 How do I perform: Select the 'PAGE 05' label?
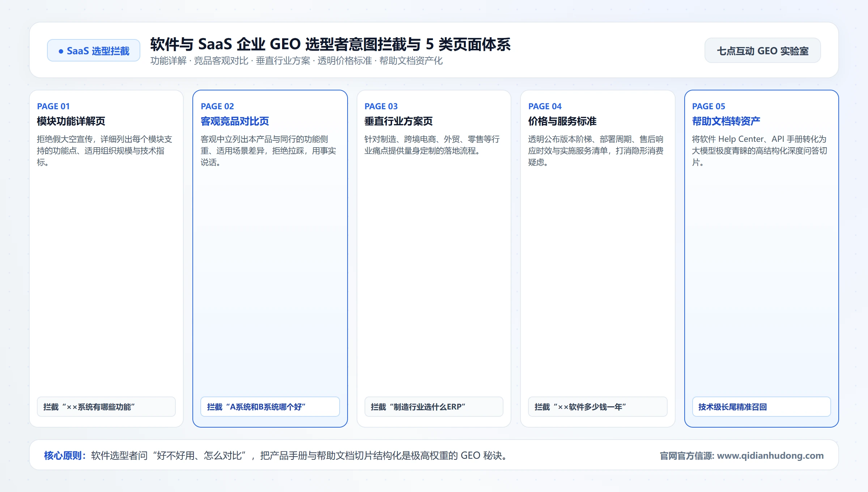[x=709, y=106]
